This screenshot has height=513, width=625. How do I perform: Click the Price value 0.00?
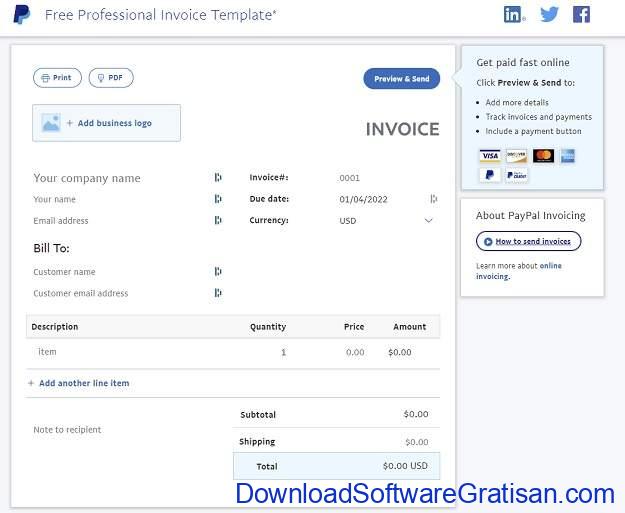click(x=355, y=352)
